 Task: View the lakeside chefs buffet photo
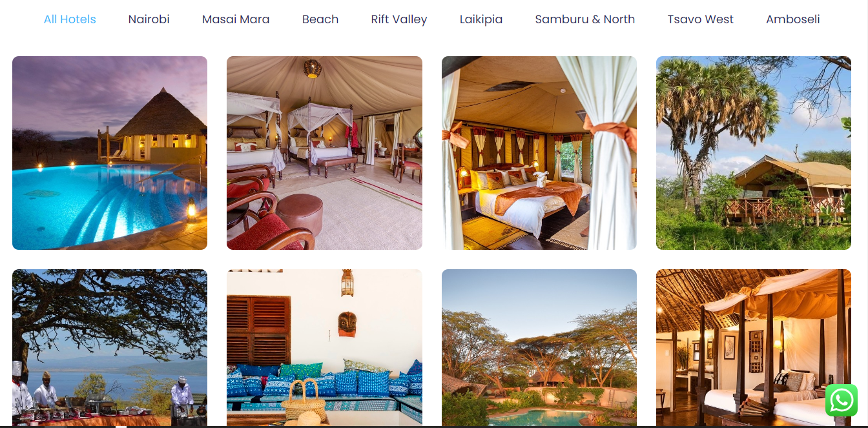(110, 348)
